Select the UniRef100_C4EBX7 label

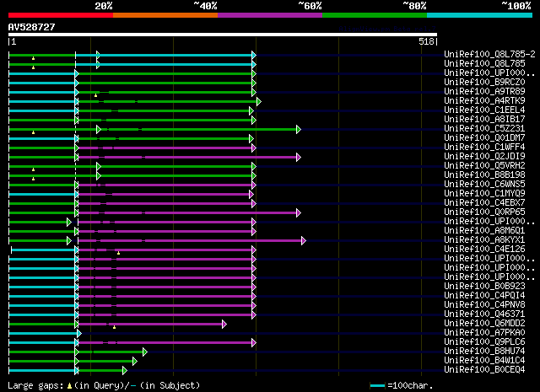pos(484,203)
